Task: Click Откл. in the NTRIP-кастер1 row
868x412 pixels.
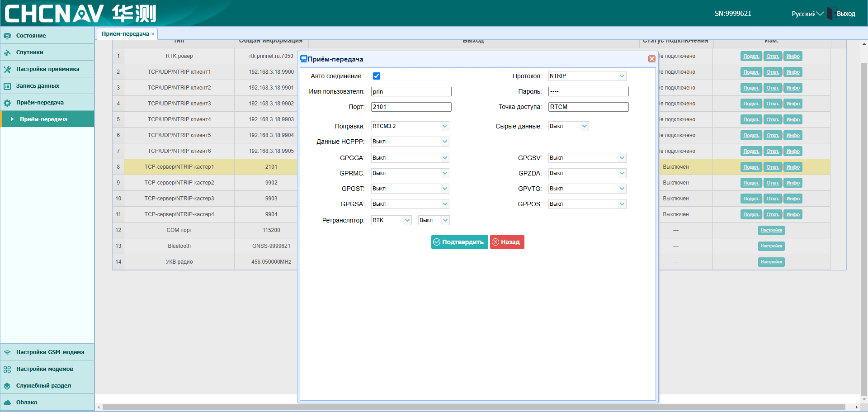Action: click(x=773, y=167)
